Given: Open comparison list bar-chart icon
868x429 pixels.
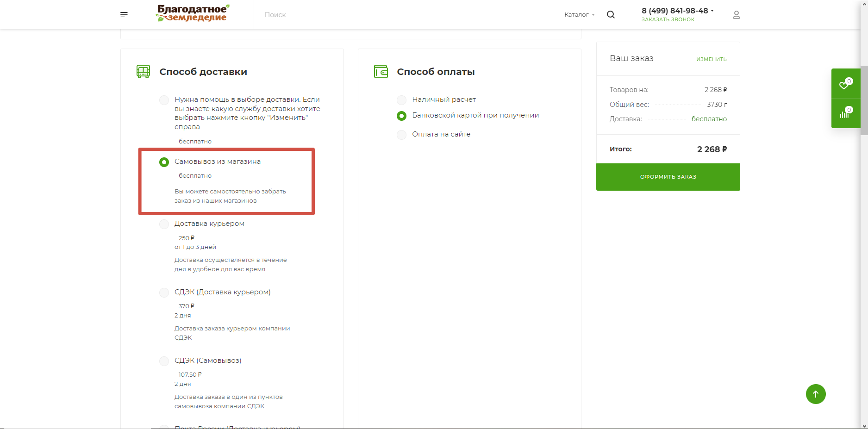Looking at the screenshot, I should 845,113.
